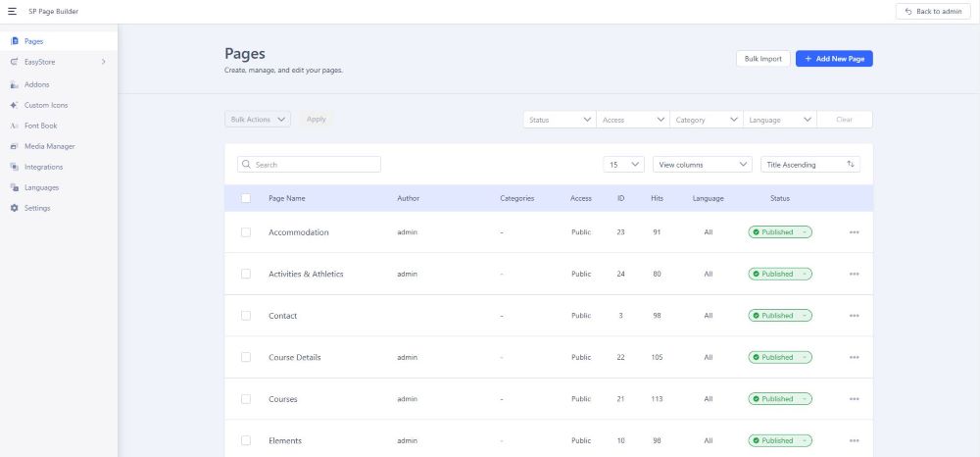
Task: Expand the EasyStore sidebar submenu
Action: click(103, 63)
